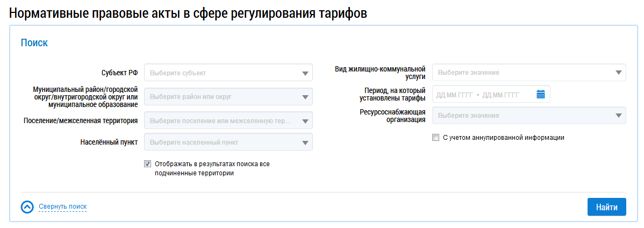This screenshot has height=228, width=644.
Task: Click arrow of Поселение/межселенная территория dropdown
Action: [x=305, y=121]
